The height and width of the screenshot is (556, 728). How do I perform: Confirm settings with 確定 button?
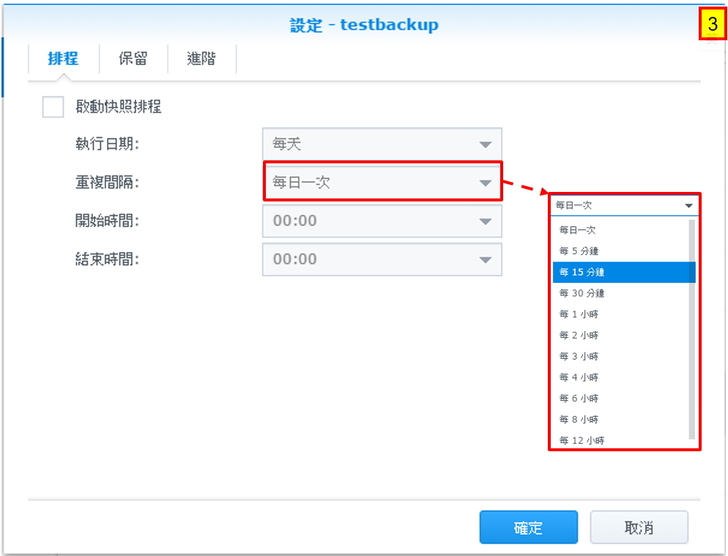[x=529, y=527]
